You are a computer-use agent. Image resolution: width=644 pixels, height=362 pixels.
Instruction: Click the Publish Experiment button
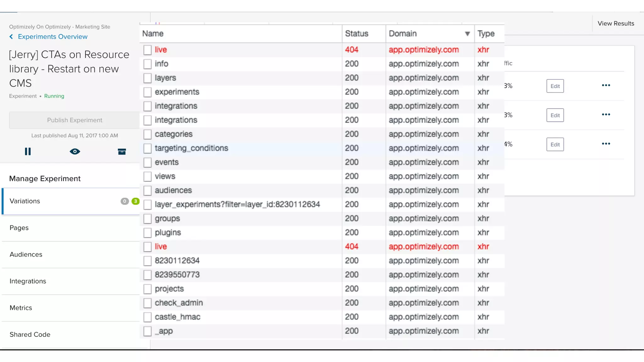(75, 120)
